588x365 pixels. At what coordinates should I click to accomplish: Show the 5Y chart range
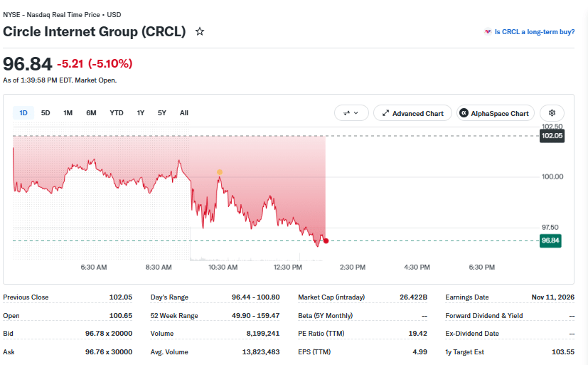pos(162,113)
